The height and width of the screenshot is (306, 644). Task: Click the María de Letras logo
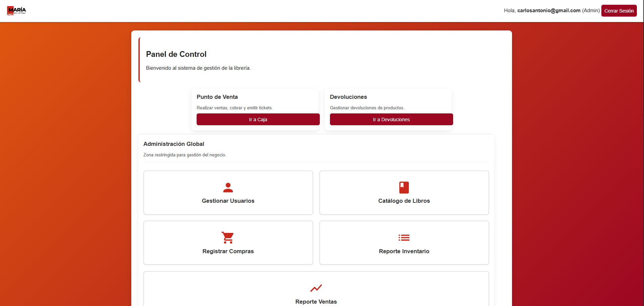click(17, 11)
